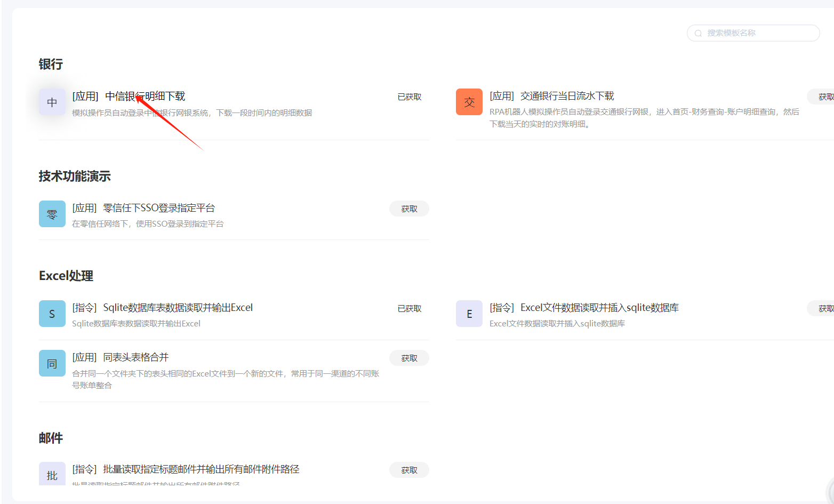
Task: Get the 零信任下SSO登录指定平台 template
Action: (409, 209)
